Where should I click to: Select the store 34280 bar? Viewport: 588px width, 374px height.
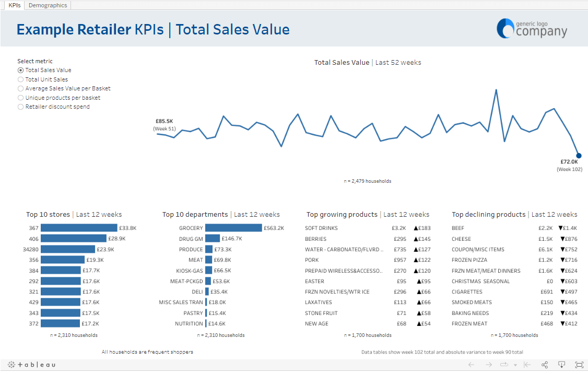point(68,249)
